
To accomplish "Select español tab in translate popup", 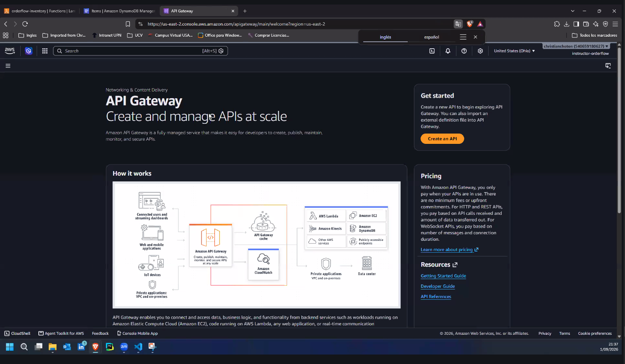I will (432, 37).
